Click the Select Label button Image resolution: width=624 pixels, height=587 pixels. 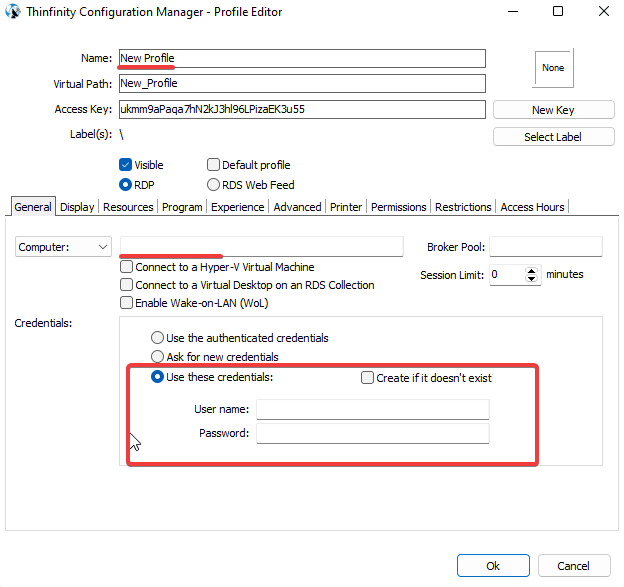(554, 137)
